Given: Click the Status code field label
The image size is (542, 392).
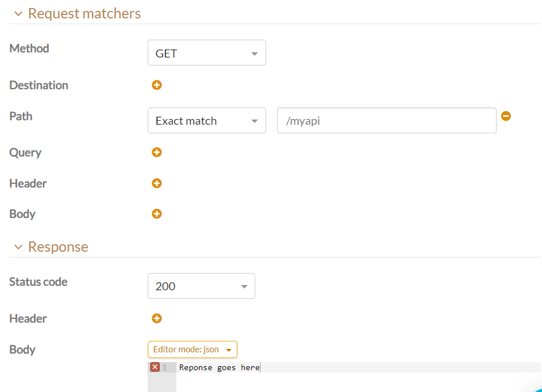Looking at the screenshot, I should (x=39, y=282).
